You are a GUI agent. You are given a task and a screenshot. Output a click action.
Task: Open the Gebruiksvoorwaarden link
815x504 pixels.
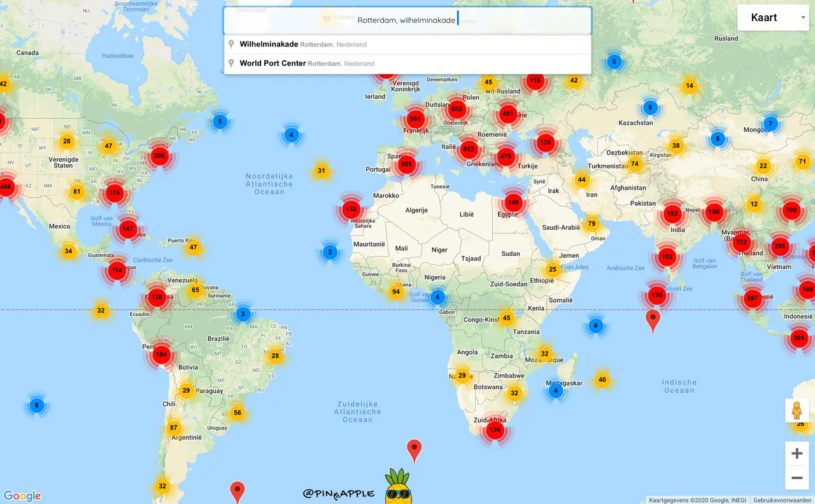pos(782,500)
